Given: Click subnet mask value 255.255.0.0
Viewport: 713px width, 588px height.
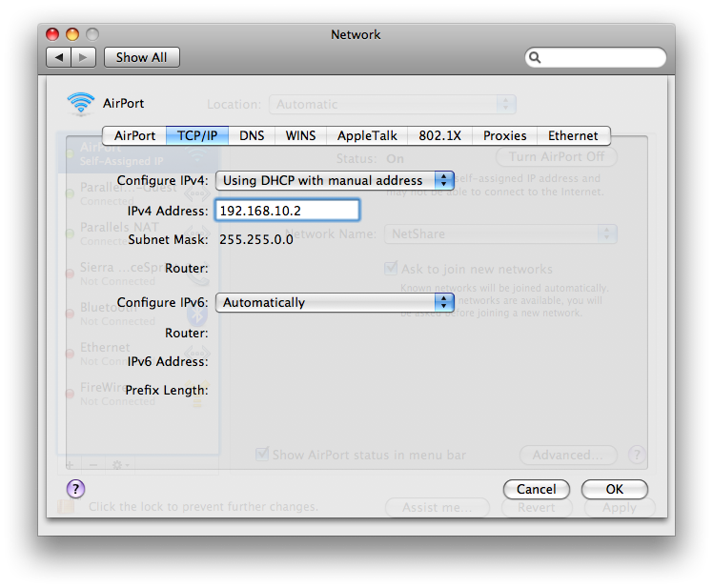Looking at the screenshot, I should click(256, 239).
